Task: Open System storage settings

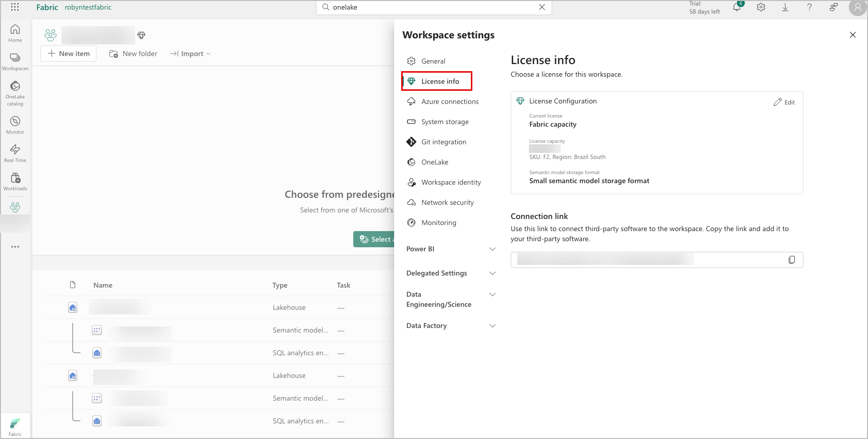Action: click(438, 122)
